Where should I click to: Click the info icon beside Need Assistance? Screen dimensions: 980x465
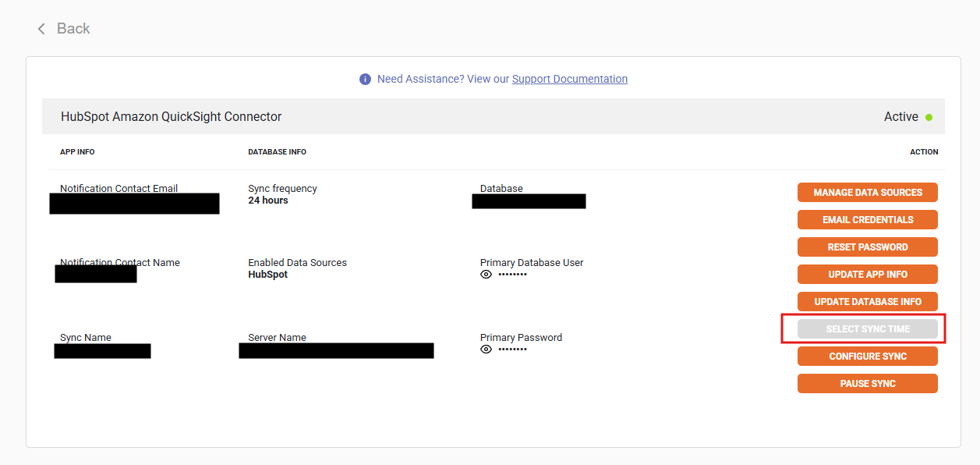pyautogui.click(x=365, y=79)
